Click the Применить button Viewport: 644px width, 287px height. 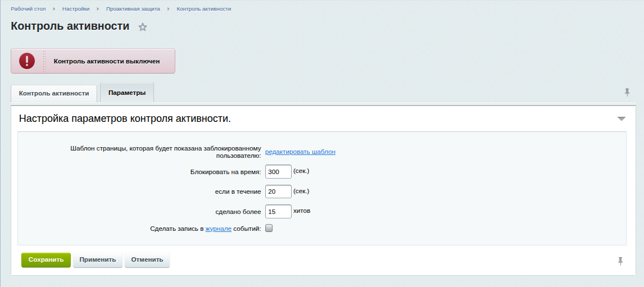pos(98,260)
